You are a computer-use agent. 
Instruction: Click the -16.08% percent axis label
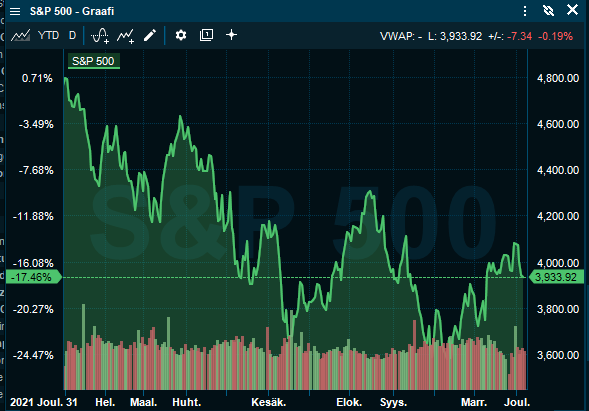pos(33,263)
